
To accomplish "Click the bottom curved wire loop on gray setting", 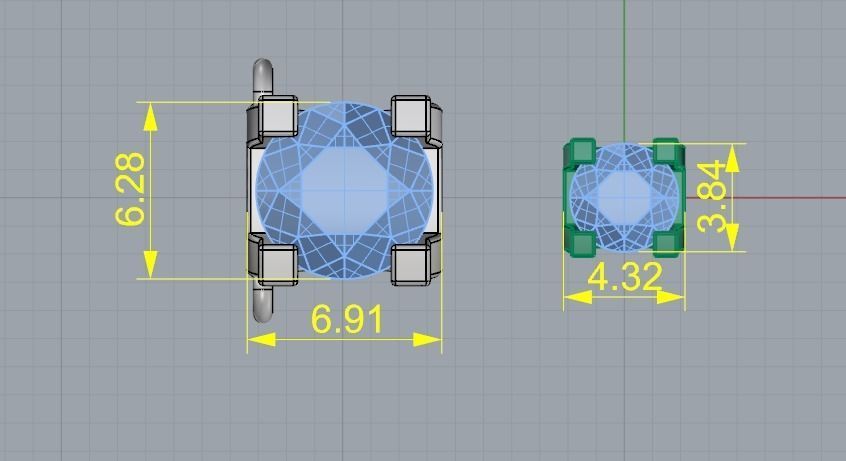I will pos(263,304).
